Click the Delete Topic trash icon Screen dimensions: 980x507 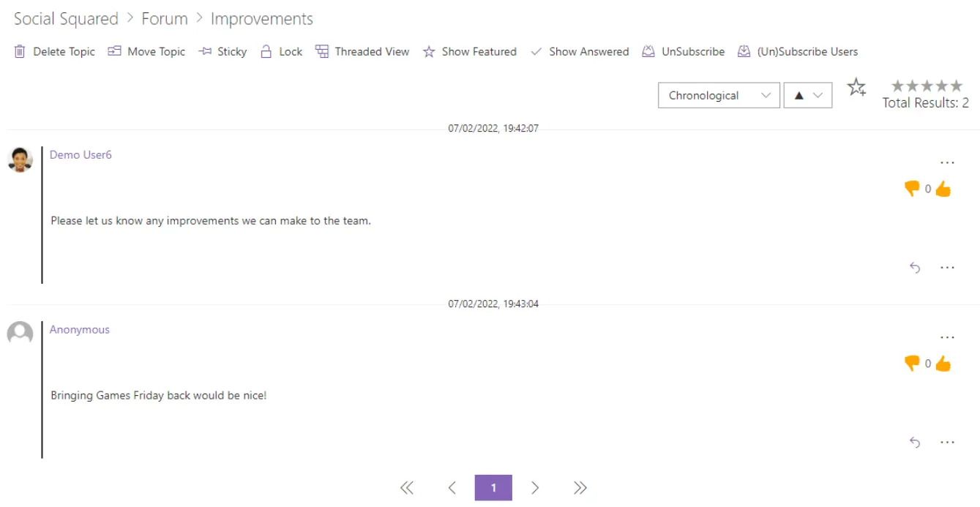[x=20, y=51]
